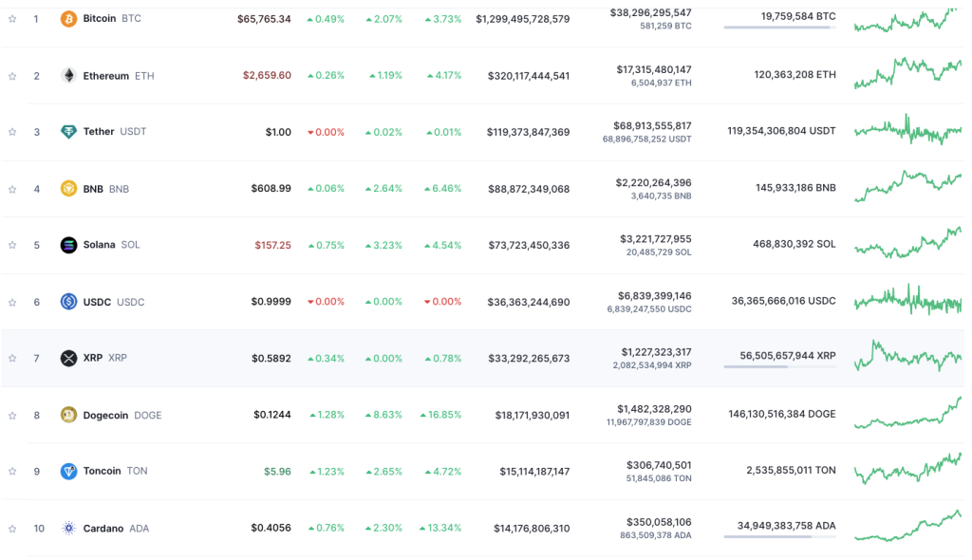The image size is (972, 560).
Task: Click Cardano volume $350,058,106
Action: [x=659, y=523]
